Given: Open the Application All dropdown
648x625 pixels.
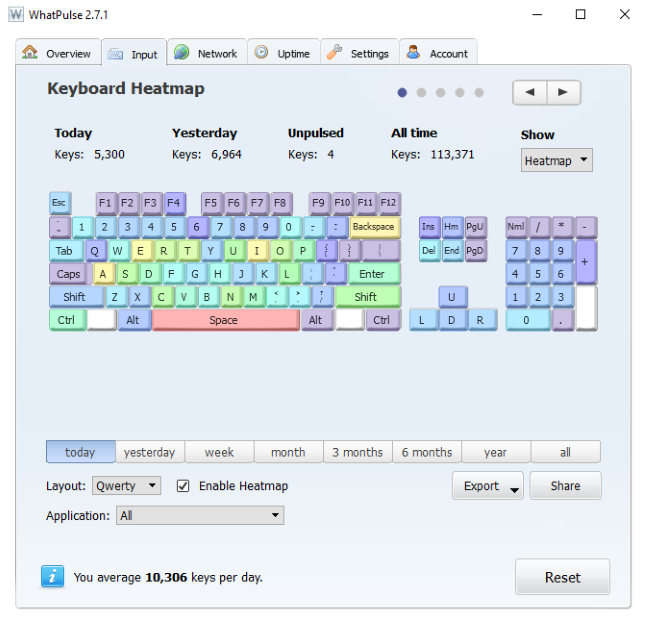Looking at the screenshot, I should [x=200, y=515].
